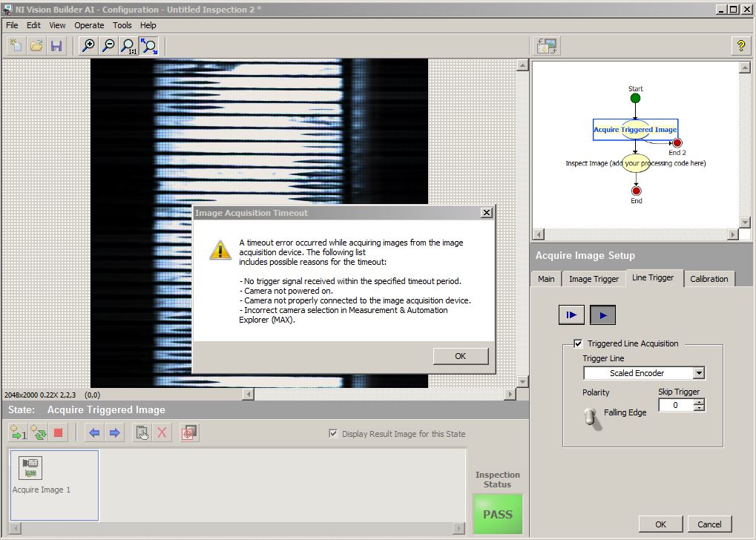The width and height of the screenshot is (756, 540).
Task: Click OK in the Image Acquisition Timeout dialog
Action: point(461,356)
